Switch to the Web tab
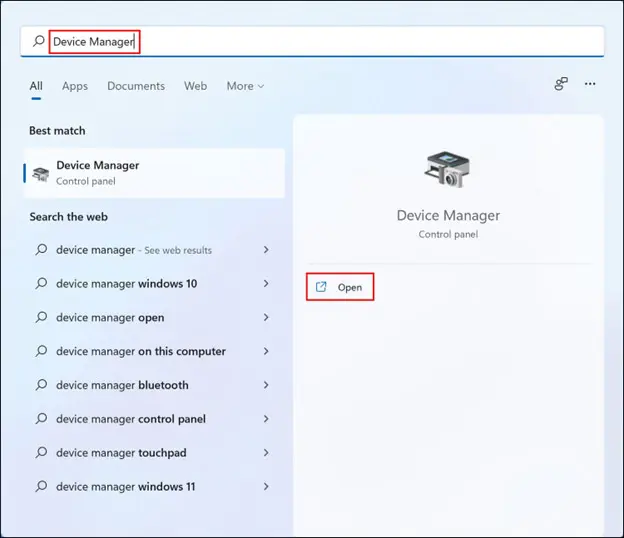 pyautogui.click(x=195, y=86)
